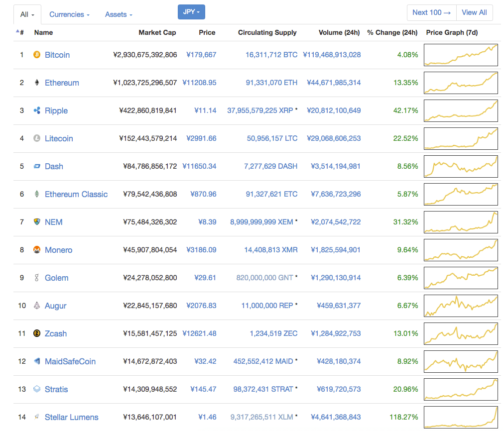Open the JPY currency dropdown

pyautogui.click(x=191, y=12)
